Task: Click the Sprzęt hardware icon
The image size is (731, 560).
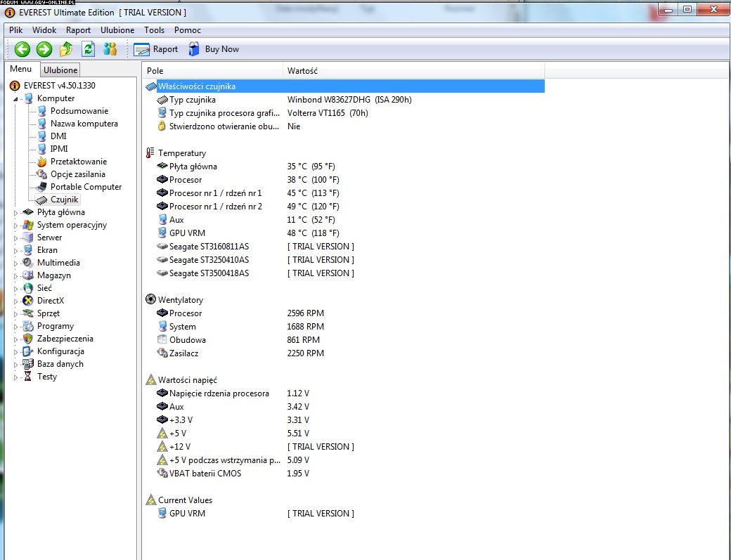Action: (x=28, y=313)
